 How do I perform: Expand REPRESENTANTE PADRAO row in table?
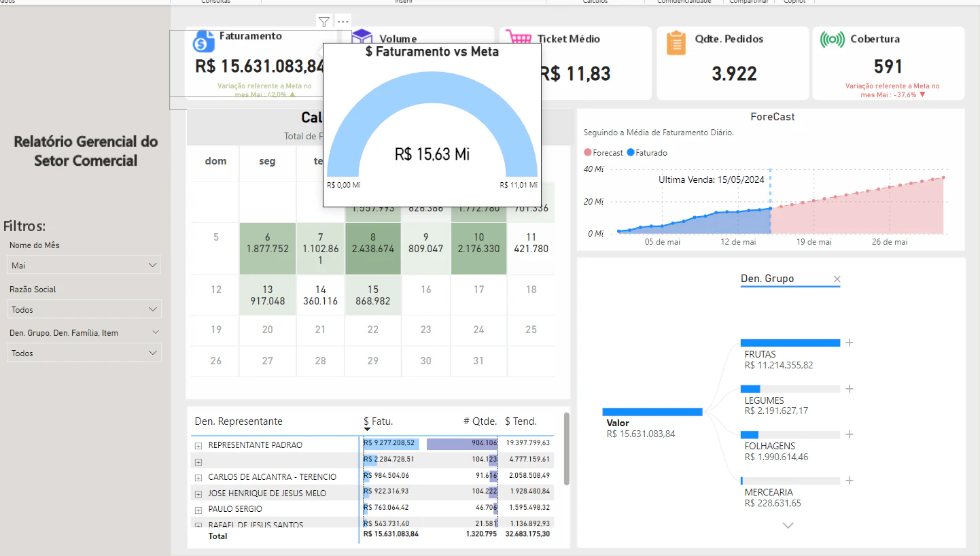click(x=198, y=446)
